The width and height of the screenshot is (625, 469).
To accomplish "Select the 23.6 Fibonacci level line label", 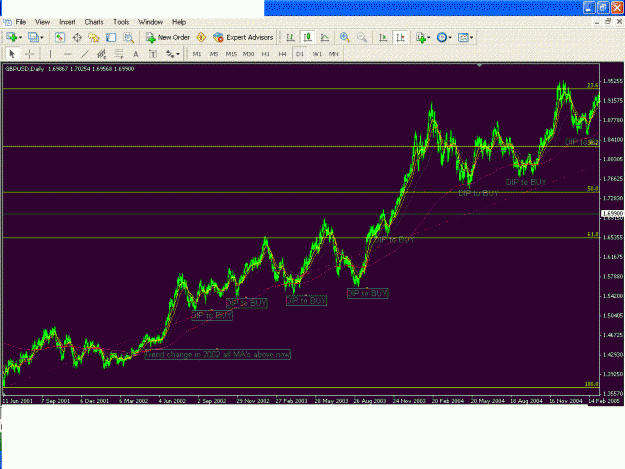I will 593,85.
